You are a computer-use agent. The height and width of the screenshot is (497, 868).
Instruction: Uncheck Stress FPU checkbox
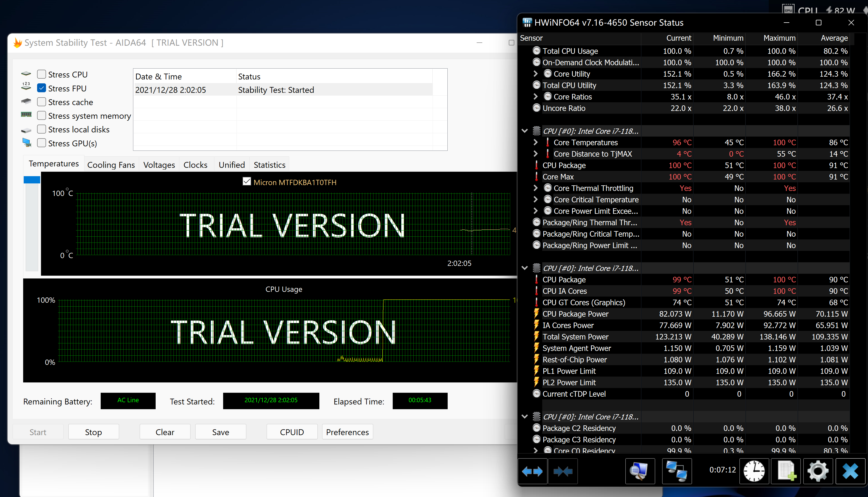(41, 88)
